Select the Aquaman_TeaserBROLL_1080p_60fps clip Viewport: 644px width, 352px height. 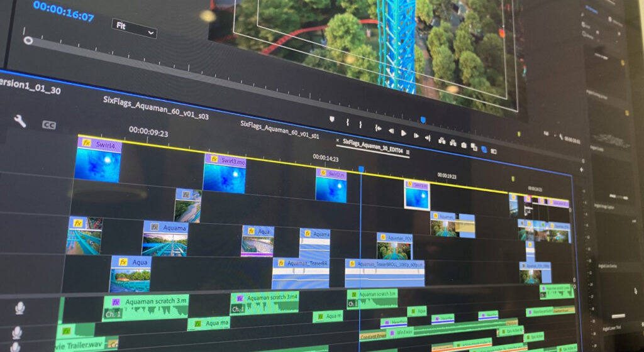[385, 273]
